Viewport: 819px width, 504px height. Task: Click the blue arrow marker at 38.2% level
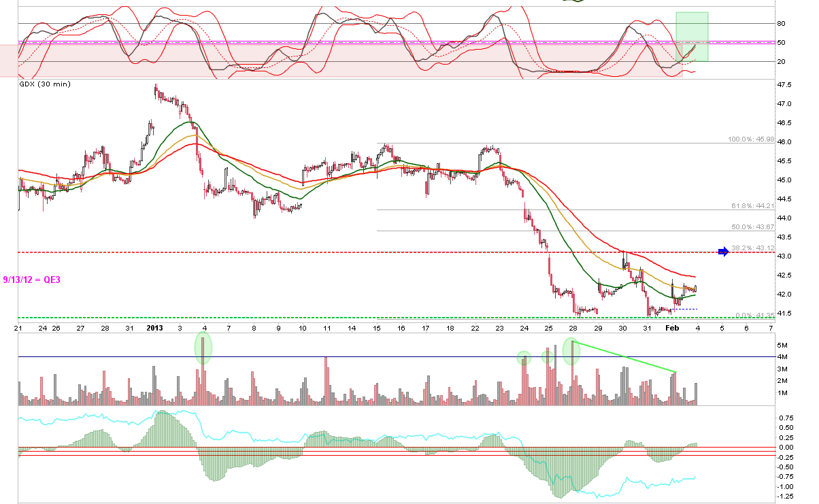(723, 252)
